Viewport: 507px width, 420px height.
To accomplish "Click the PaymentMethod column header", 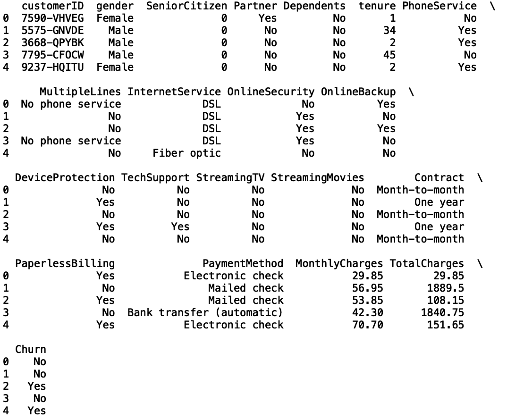I will 243,263.
